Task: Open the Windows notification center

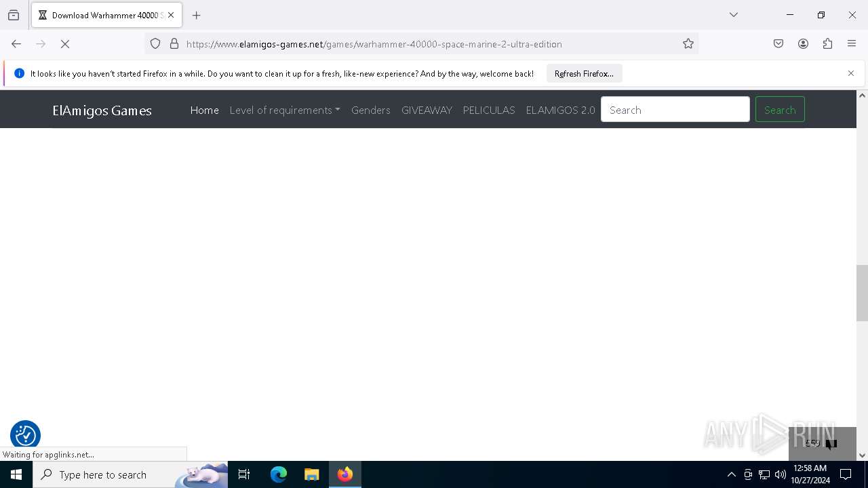Action: click(846, 474)
